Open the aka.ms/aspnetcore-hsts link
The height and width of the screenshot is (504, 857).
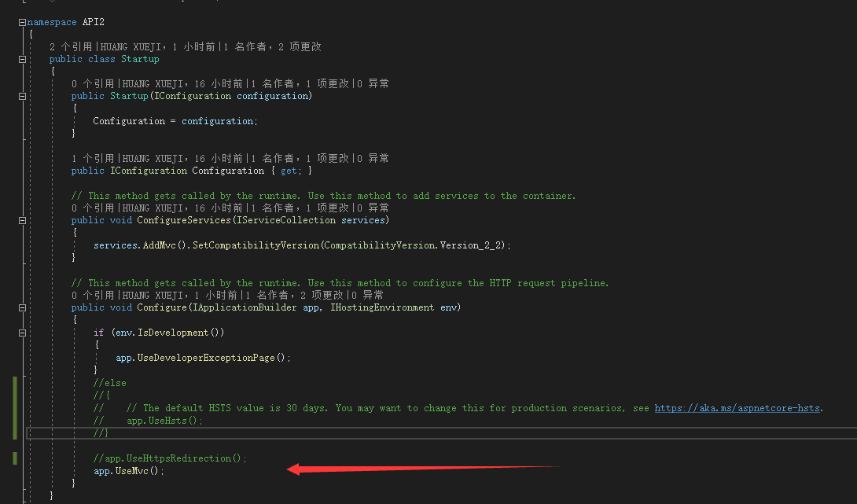pos(737,408)
